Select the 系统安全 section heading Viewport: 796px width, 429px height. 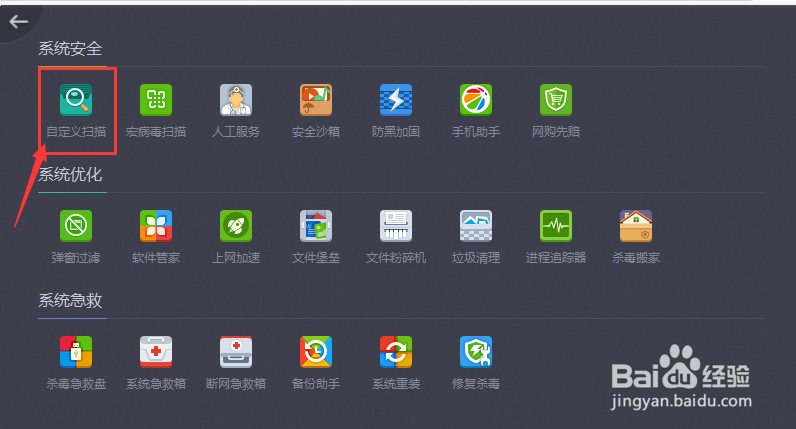pos(70,49)
